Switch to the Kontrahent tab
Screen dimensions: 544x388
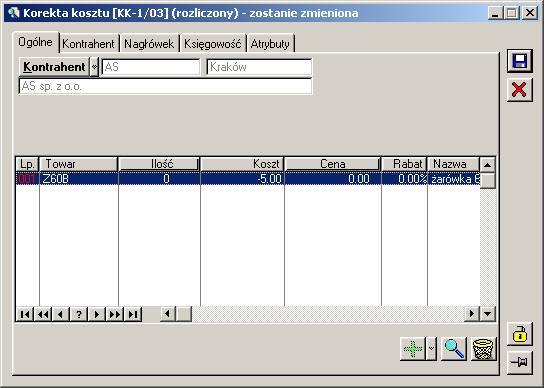(x=88, y=44)
